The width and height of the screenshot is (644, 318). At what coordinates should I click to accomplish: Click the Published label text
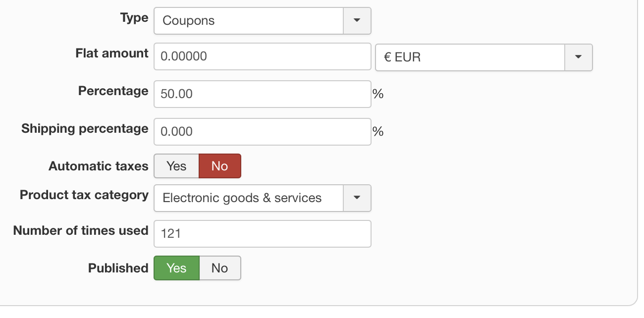point(118,268)
